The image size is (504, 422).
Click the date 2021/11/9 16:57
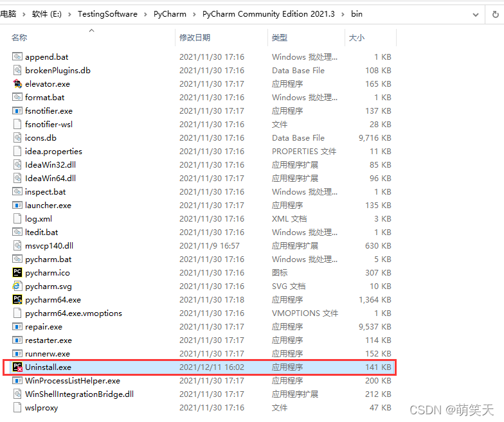pos(210,245)
